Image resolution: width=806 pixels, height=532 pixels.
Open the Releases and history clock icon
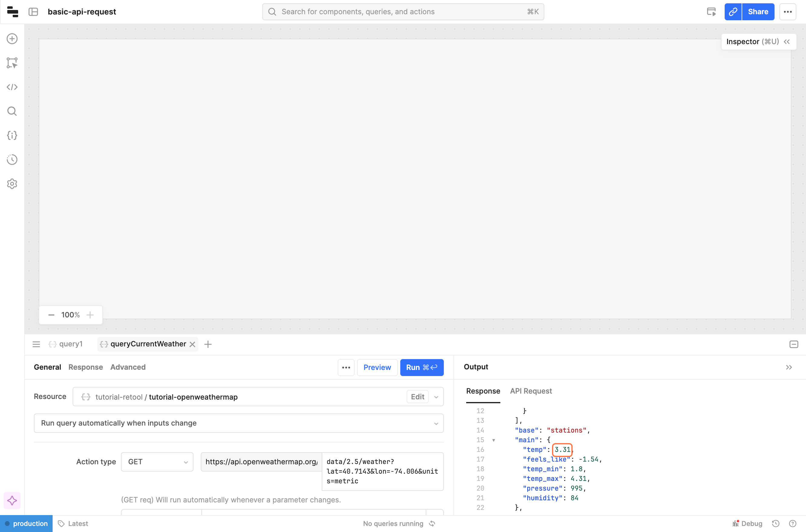pyautogui.click(x=12, y=160)
